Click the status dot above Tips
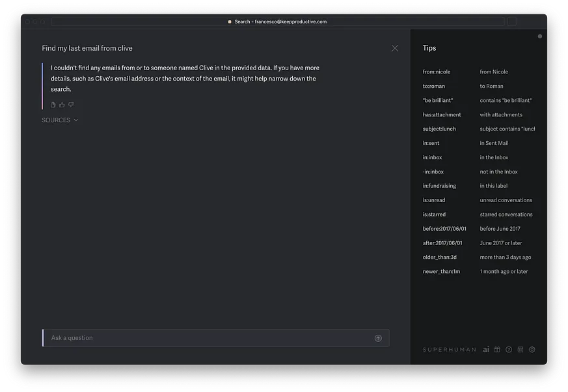The height and width of the screenshot is (392, 568). 540,36
